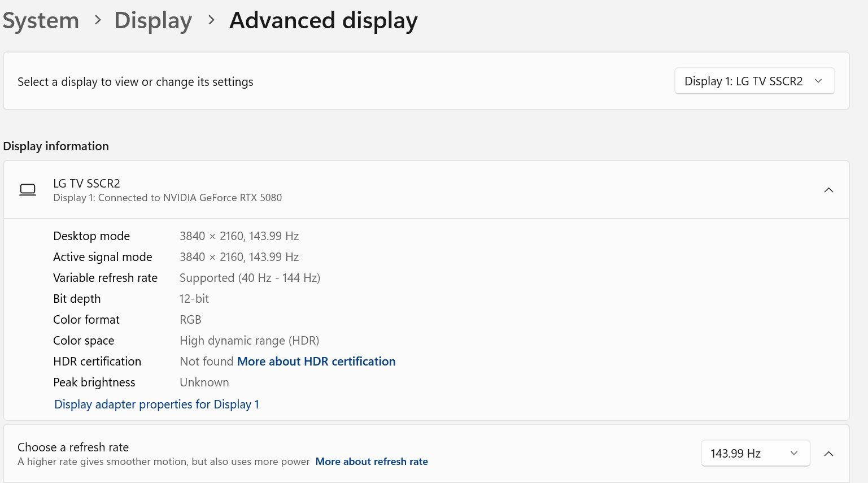Click the Peak brightness Unknown value
The width and height of the screenshot is (868, 483).
(x=204, y=382)
